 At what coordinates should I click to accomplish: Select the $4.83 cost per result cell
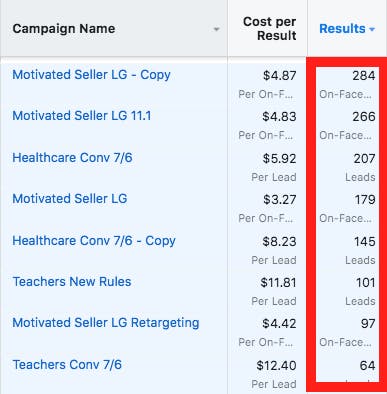pyautogui.click(x=267, y=125)
